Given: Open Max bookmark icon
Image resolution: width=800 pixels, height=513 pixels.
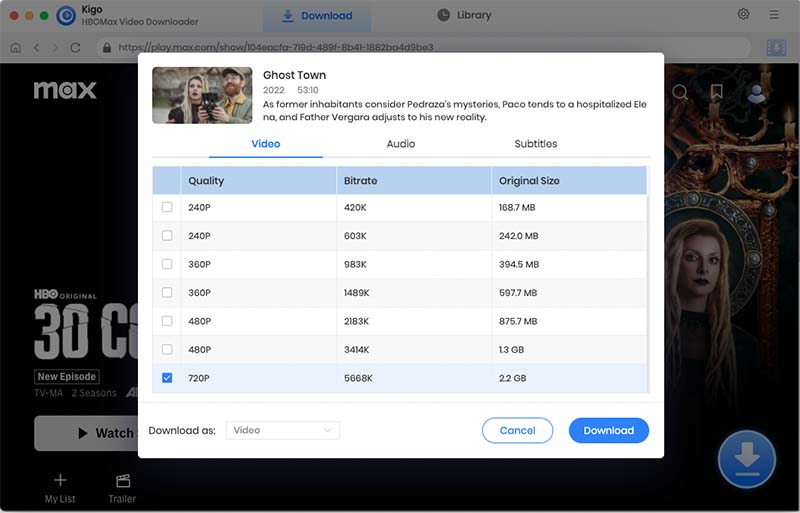Looking at the screenshot, I should click(x=716, y=92).
